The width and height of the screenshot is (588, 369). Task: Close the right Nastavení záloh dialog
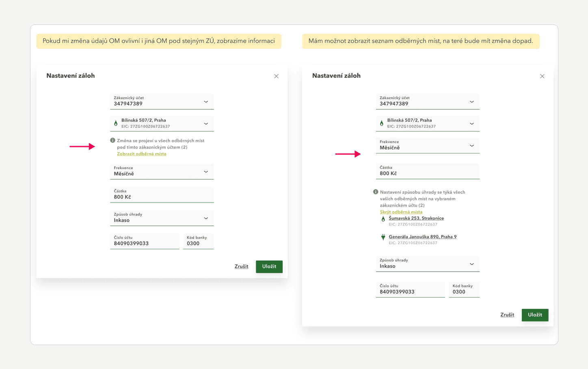point(542,76)
